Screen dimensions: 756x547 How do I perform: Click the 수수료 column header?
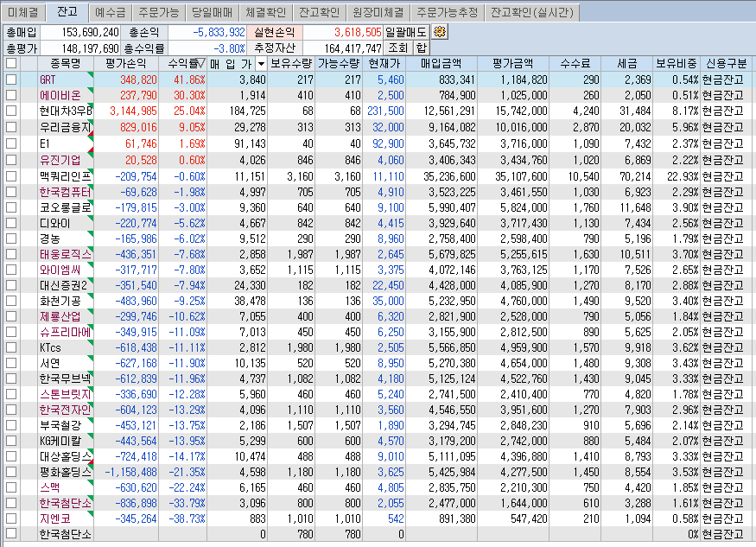(575, 63)
